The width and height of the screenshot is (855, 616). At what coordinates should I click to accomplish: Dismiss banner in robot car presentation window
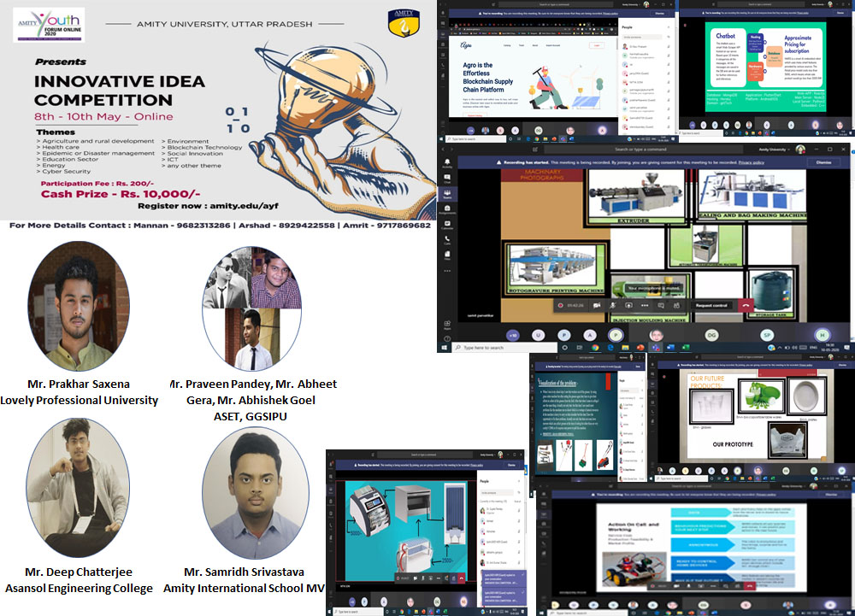tap(831, 495)
